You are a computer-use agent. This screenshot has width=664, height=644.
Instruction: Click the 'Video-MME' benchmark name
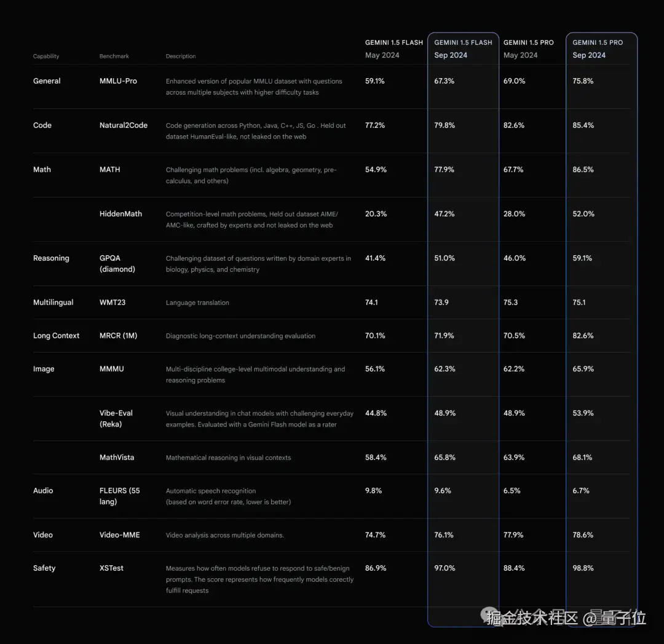(x=119, y=535)
